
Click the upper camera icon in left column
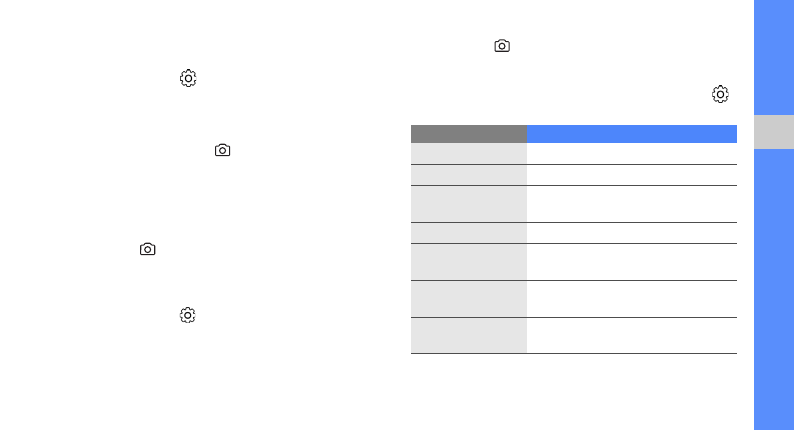click(222, 150)
